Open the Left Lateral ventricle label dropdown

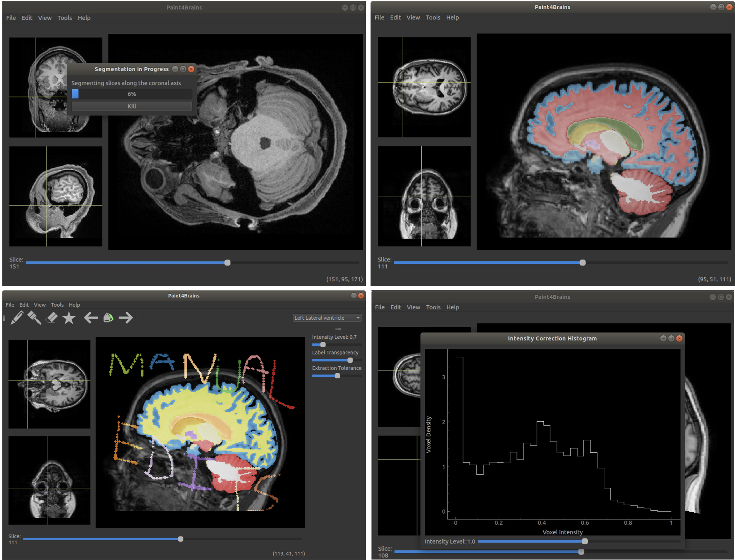pyautogui.click(x=327, y=318)
